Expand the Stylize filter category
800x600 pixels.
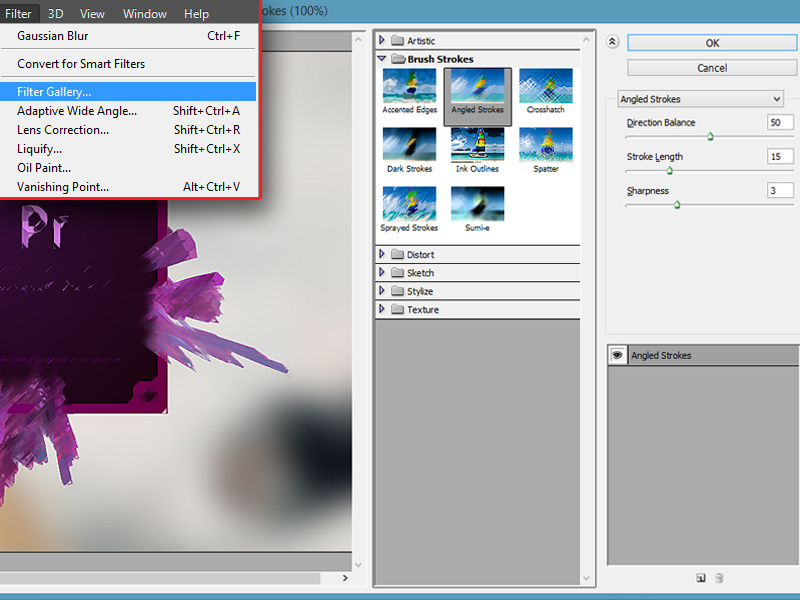(382, 290)
